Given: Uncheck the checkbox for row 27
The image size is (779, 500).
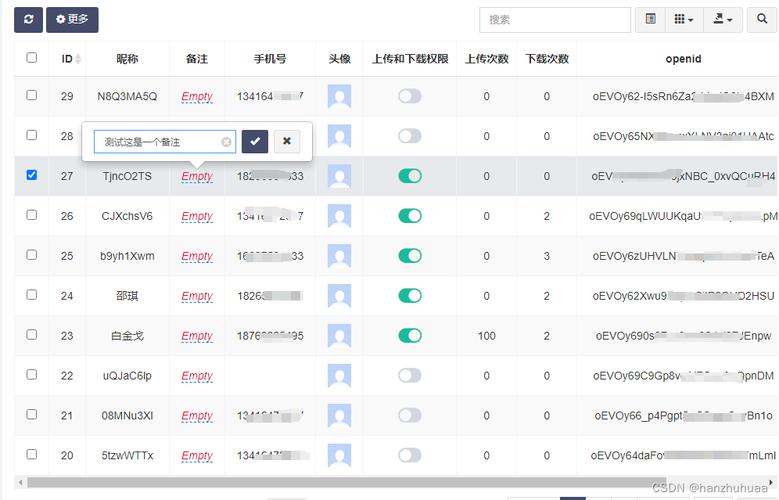Looking at the screenshot, I should [x=31, y=175].
